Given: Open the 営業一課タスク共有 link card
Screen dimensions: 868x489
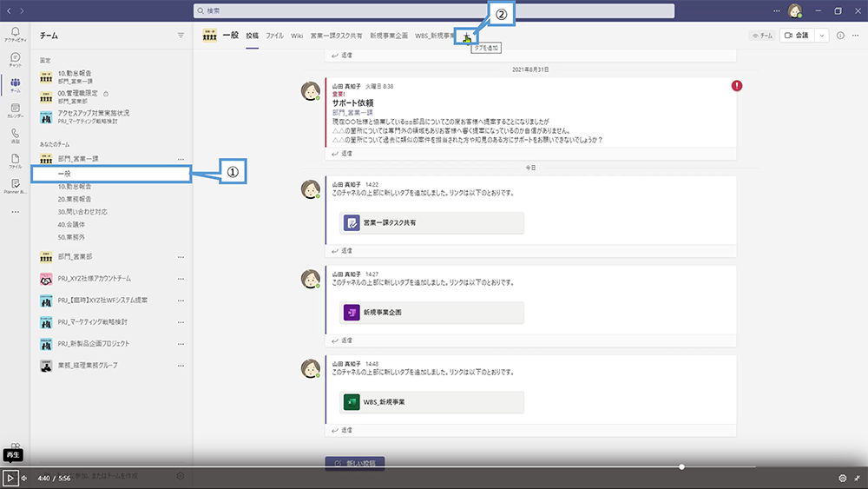Looking at the screenshot, I should (431, 222).
